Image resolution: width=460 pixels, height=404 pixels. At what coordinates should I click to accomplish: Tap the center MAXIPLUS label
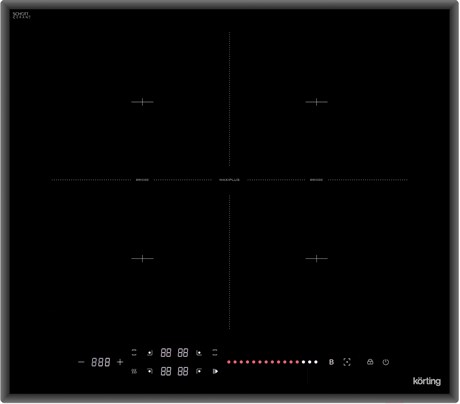pos(229,180)
